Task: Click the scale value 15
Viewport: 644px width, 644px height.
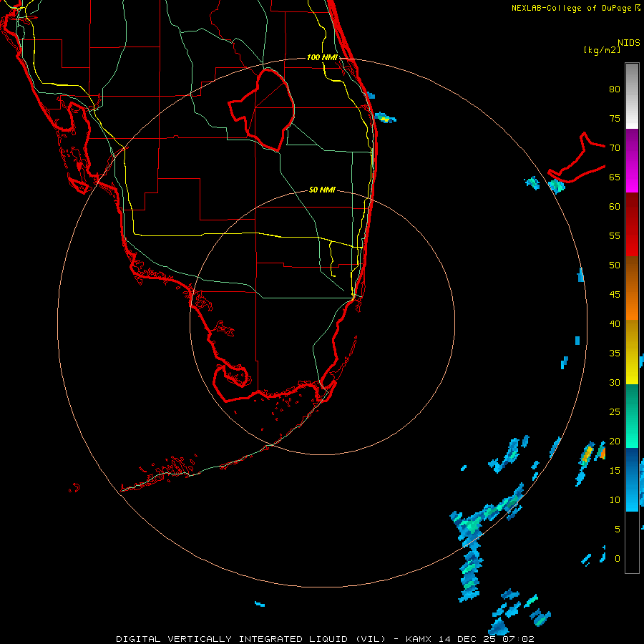Action: point(615,471)
